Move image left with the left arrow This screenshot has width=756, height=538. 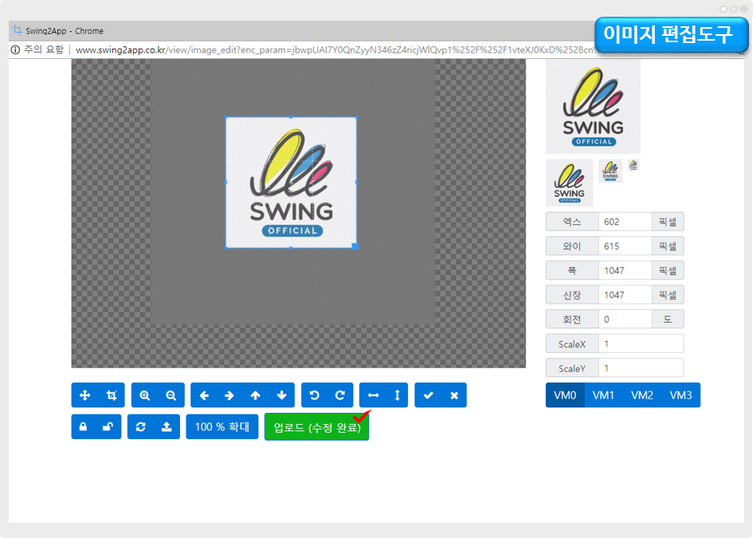[204, 395]
